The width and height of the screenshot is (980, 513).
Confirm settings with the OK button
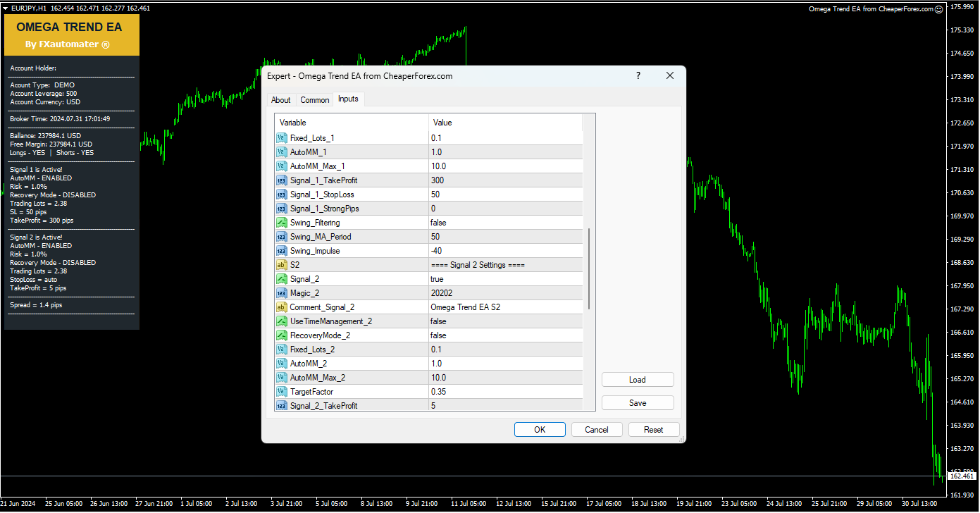point(540,430)
